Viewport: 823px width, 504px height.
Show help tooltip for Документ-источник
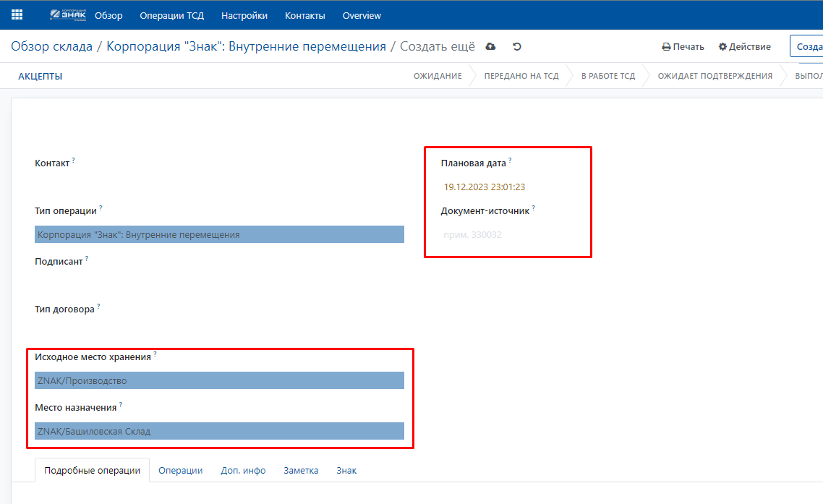coord(534,208)
